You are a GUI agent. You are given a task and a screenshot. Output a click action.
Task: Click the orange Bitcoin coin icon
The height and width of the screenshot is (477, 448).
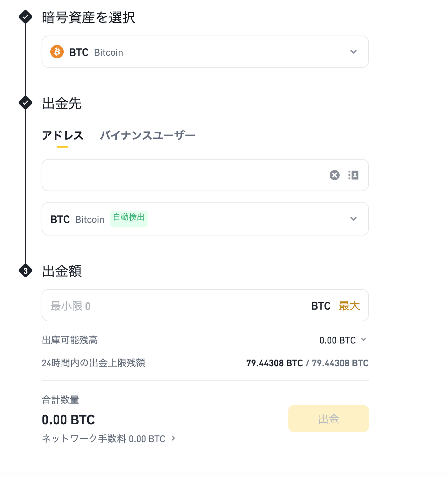pyautogui.click(x=57, y=52)
